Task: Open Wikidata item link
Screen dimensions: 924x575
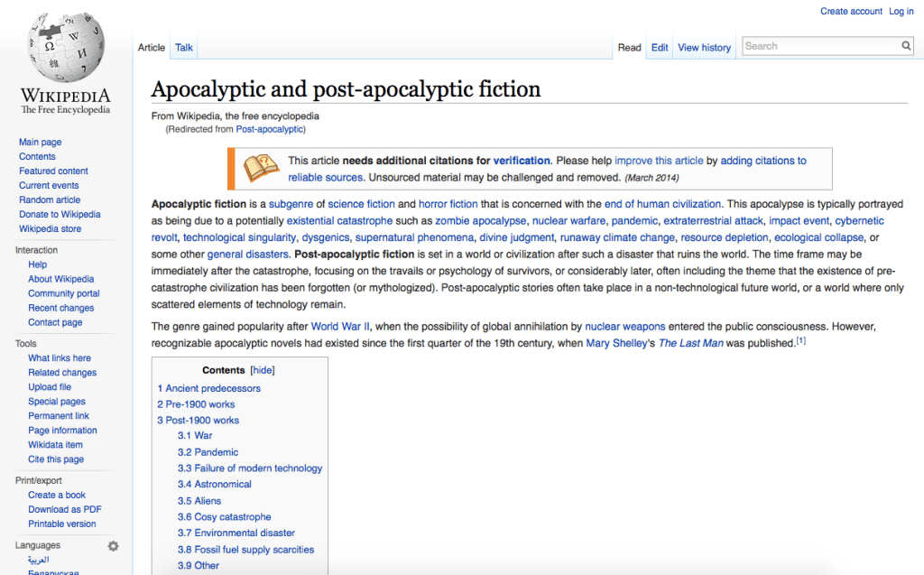Action: [x=55, y=445]
